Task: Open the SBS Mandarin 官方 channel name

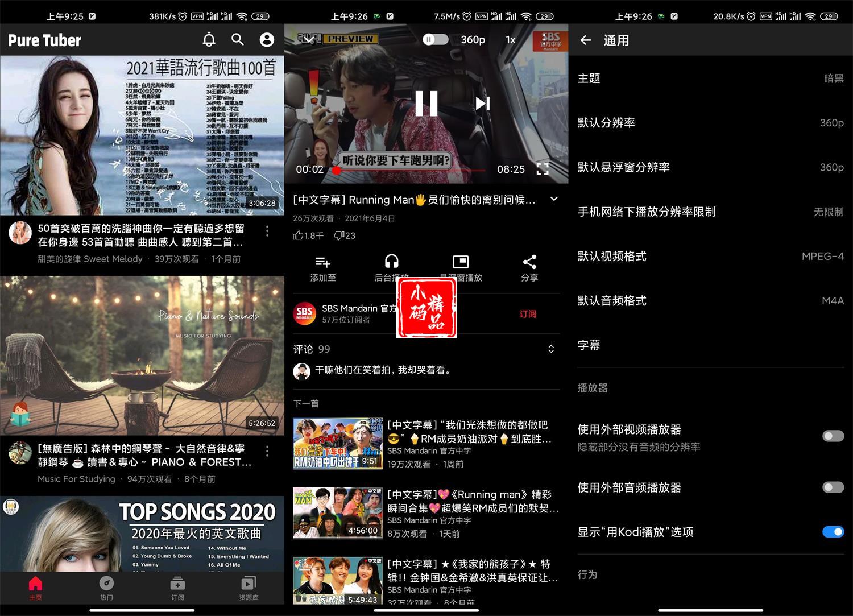Action: point(359,308)
